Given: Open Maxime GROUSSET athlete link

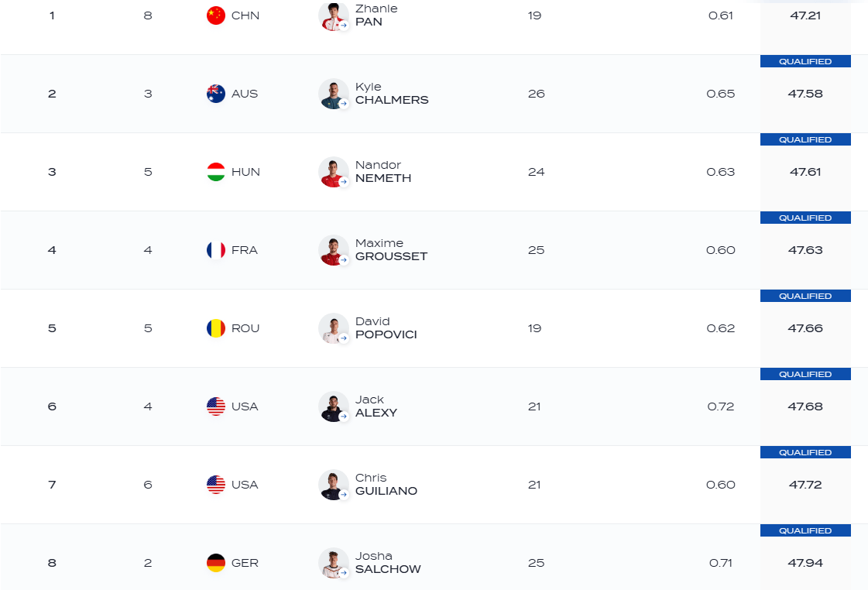Looking at the screenshot, I should (x=391, y=250).
